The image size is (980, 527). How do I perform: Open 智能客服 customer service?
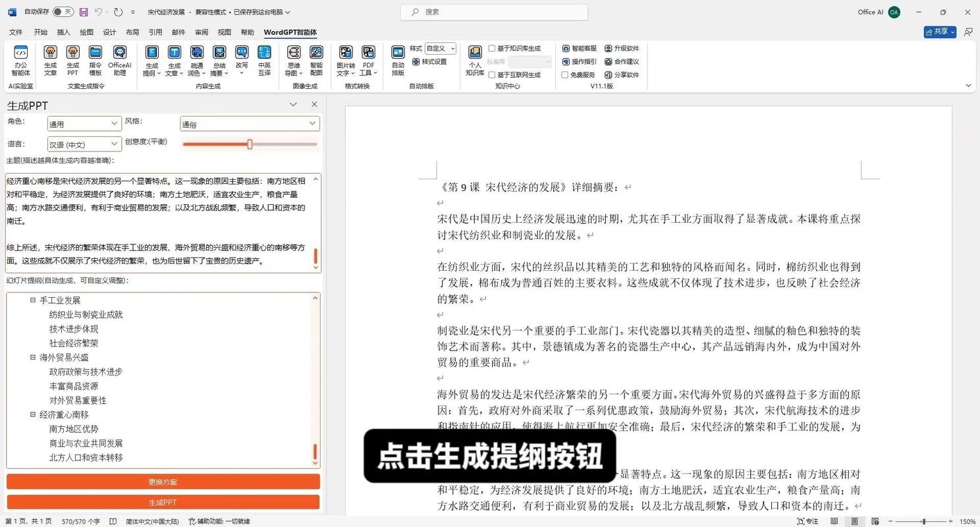click(x=580, y=48)
